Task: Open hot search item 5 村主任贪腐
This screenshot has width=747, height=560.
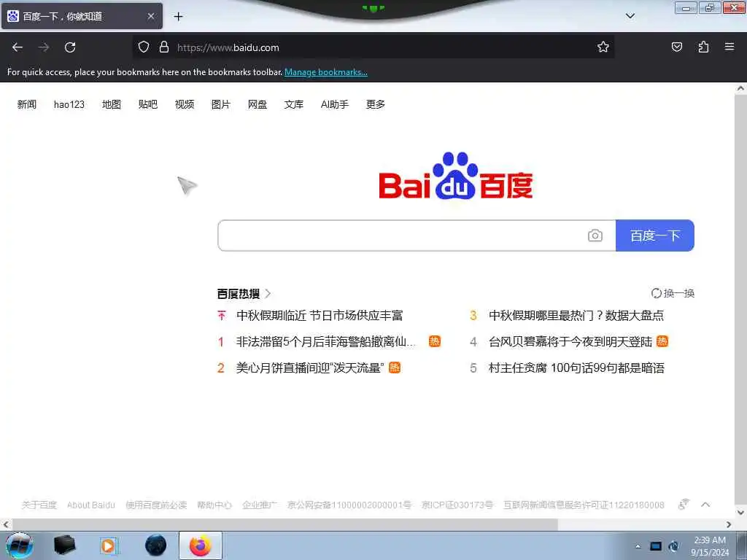Action: click(x=576, y=367)
